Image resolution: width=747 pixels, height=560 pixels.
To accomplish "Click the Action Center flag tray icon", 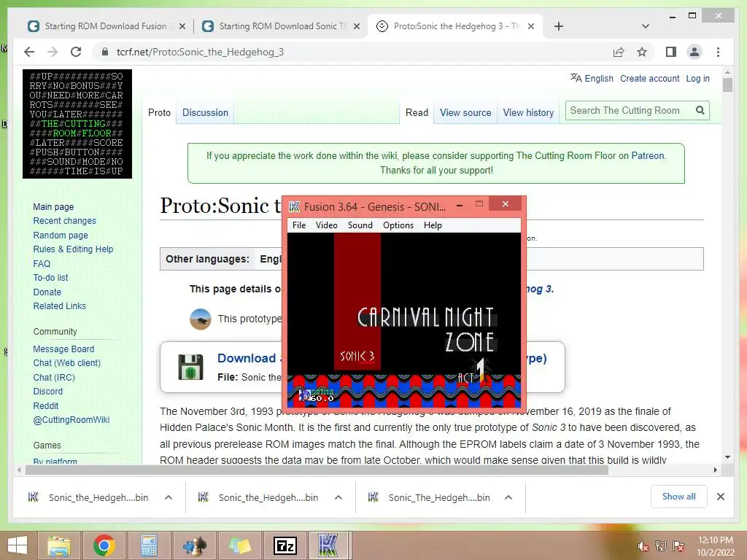I will click(678, 546).
